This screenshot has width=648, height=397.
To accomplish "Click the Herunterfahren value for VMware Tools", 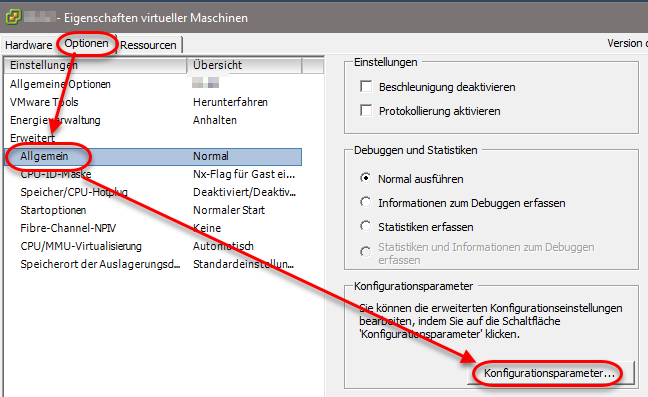I will tap(230, 102).
